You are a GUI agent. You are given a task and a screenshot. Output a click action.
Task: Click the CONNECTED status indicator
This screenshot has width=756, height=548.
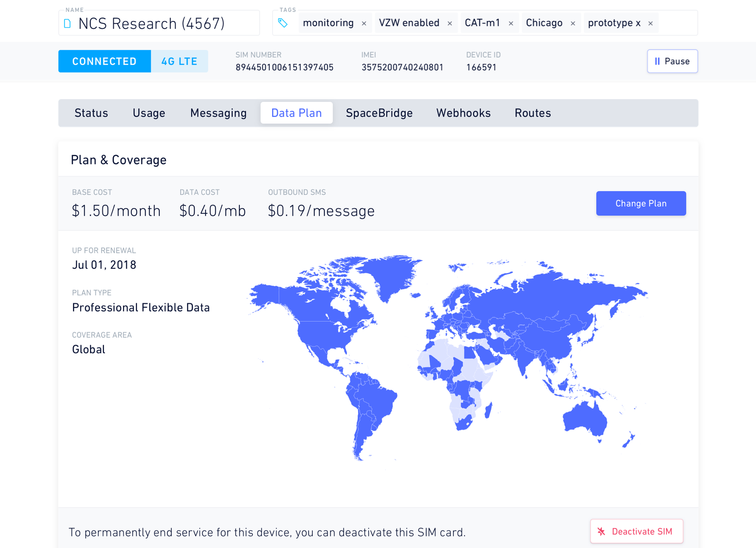click(x=104, y=61)
